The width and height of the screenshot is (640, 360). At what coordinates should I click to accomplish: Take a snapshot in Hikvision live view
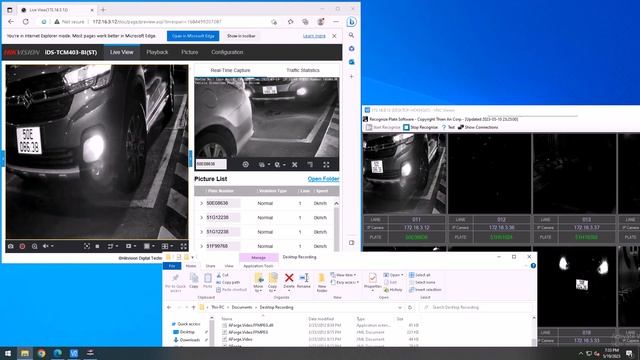(11, 246)
